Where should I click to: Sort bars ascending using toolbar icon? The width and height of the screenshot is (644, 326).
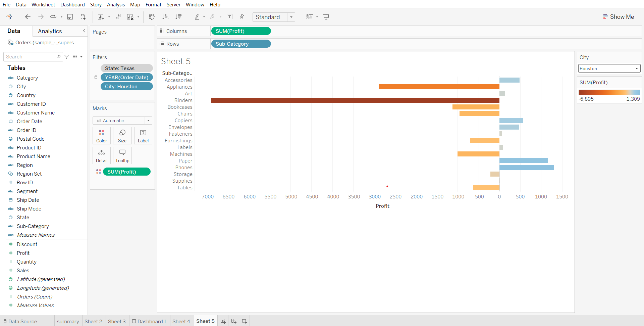165,17
